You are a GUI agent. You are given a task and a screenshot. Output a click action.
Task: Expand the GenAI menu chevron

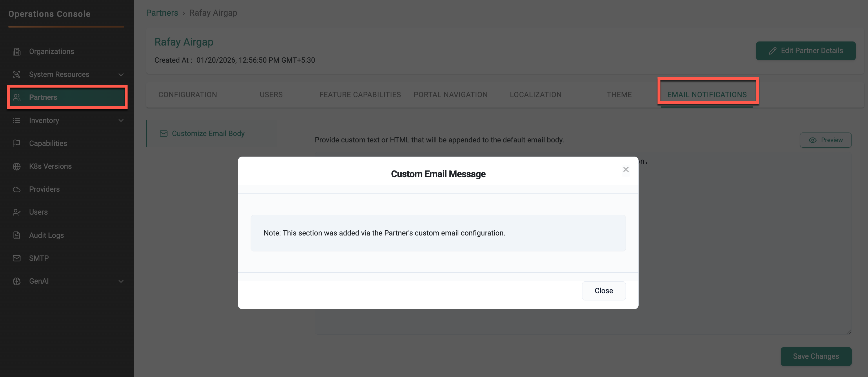(x=121, y=281)
